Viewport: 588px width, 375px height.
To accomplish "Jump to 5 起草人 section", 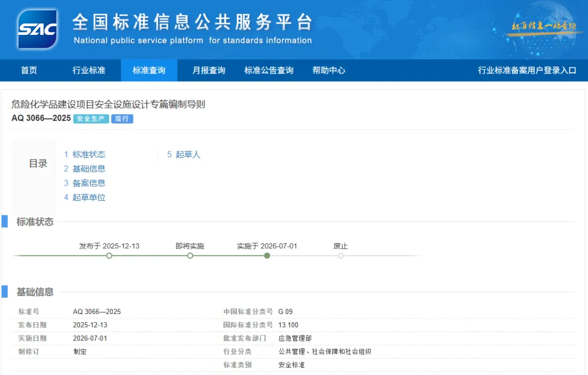I will [x=184, y=155].
